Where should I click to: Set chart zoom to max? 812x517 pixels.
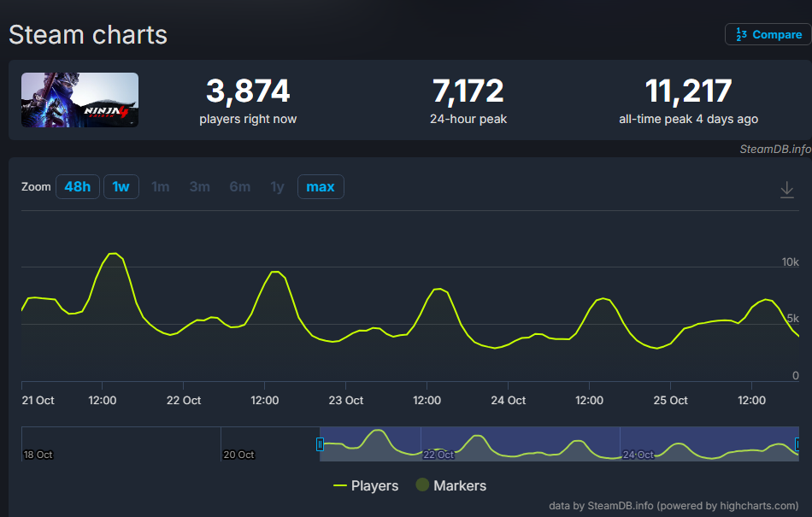click(321, 187)
